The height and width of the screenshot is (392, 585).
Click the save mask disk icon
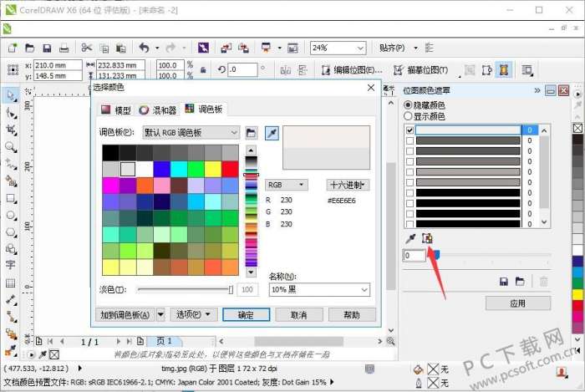click(x=504, y=282)
